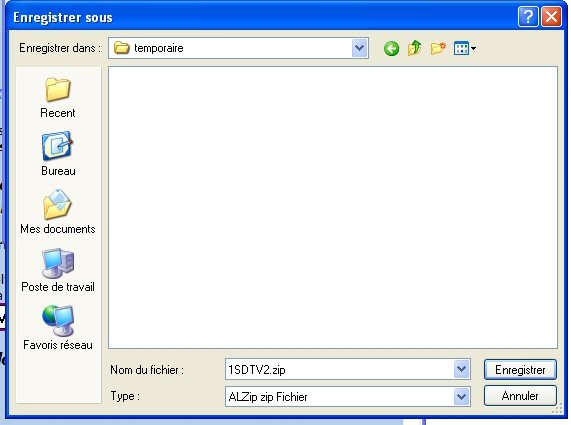Expand the Nom du fichier dropdown arrow
571x425 pixels.
point(462,369)
